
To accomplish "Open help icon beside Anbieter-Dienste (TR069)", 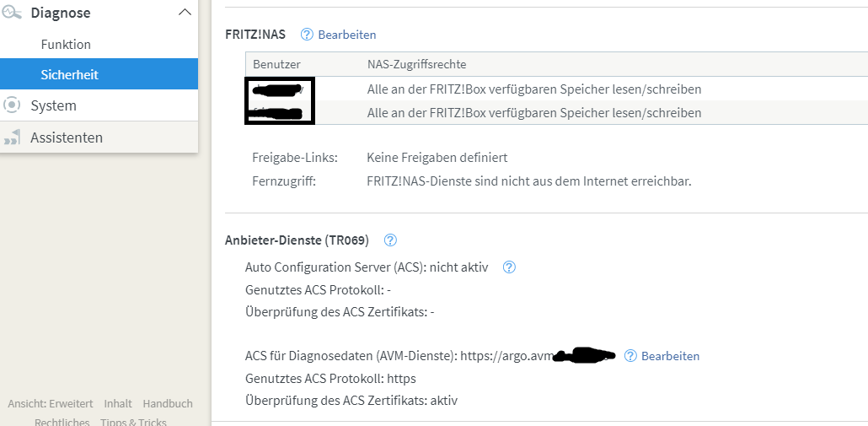I will 390,240.
